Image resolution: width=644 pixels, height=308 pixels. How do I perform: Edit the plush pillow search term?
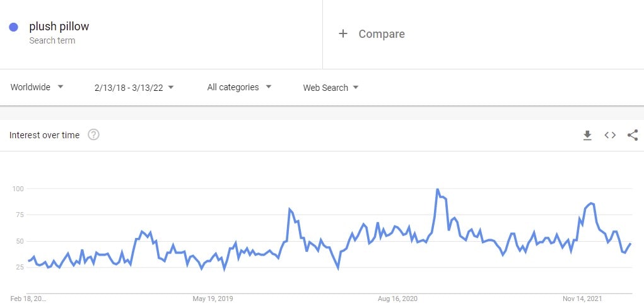[x=59, y=27]
